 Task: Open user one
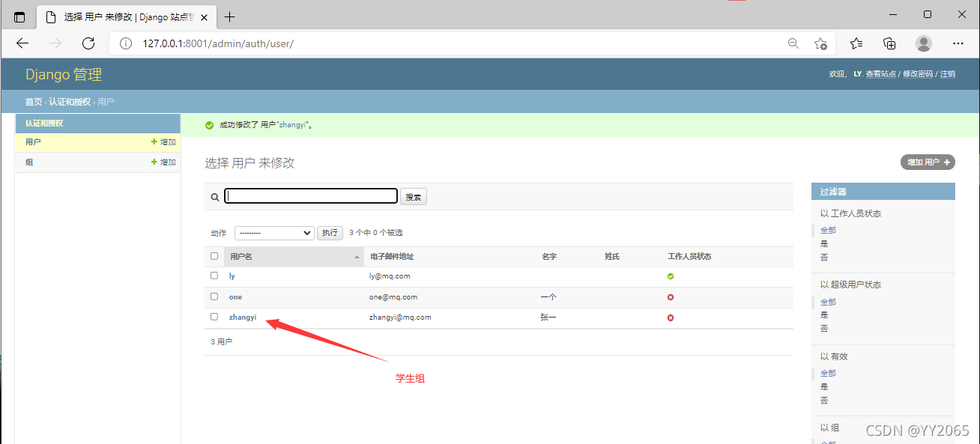click(236, 297)
